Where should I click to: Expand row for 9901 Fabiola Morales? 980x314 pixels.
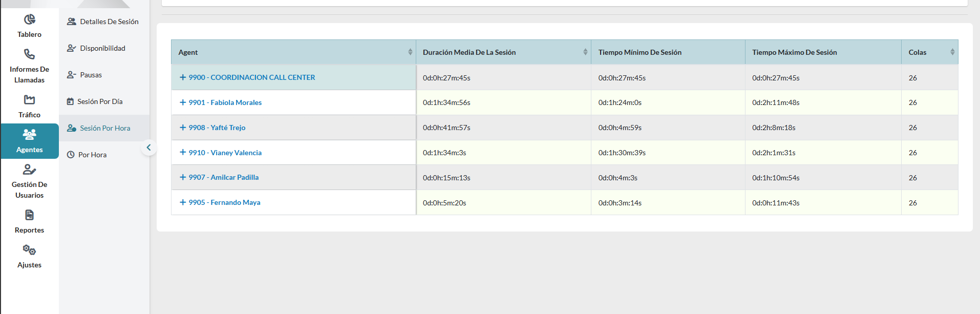pyautogui.click(x=183, y=102)
